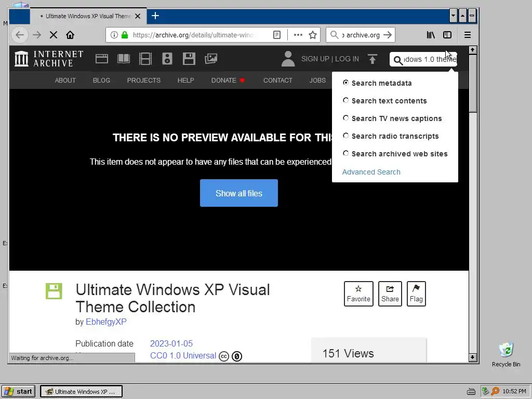Open the Texts book icon
Viewport: 532px width, 399px height.
pos(124,59)
